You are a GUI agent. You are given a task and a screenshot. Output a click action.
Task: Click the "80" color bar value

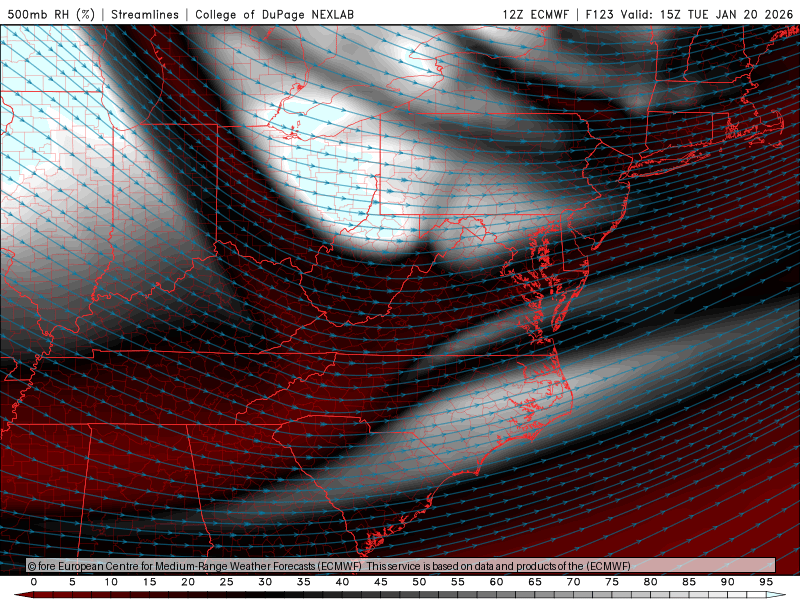pos(651,582)
